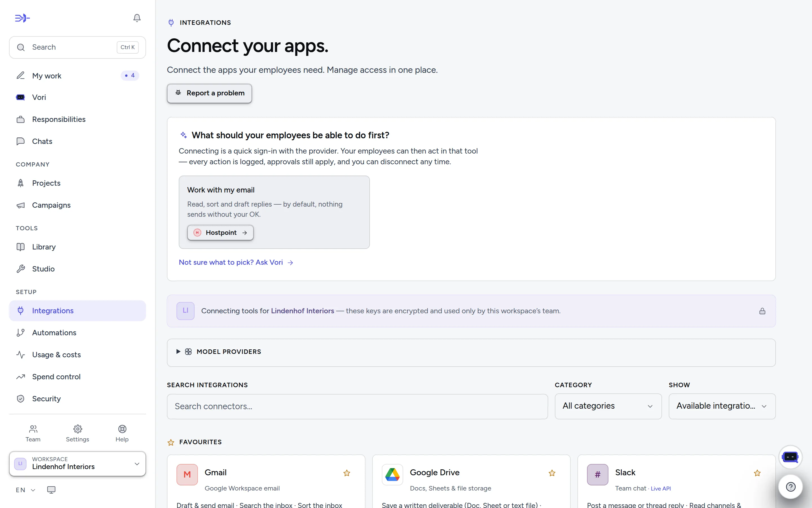Click the Slack hash icon

point(598,474)
